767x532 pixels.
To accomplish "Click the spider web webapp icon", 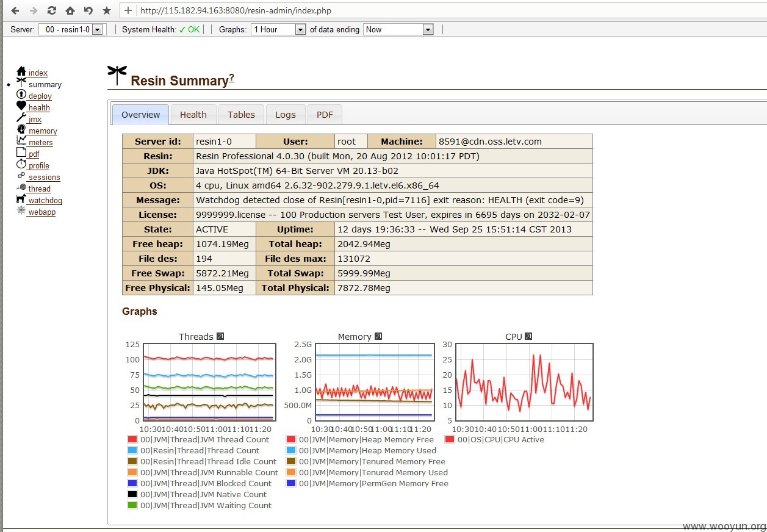I will pyautogui.click(x=21, y=210).
